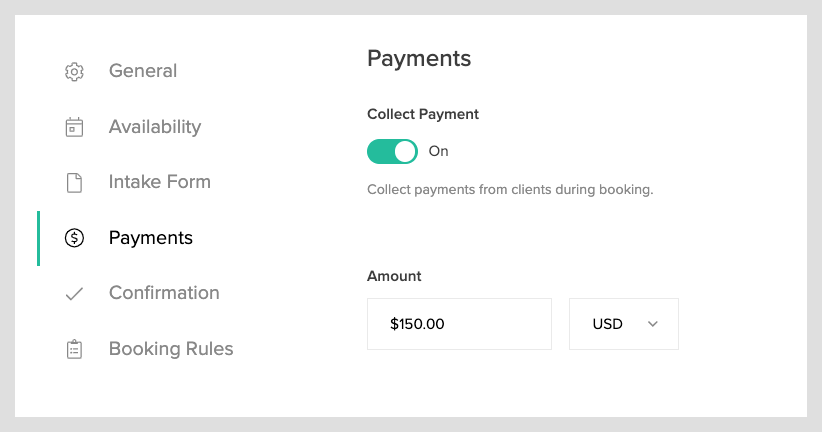Screen dimensions: 822x432
Task: Click the document icon for Intake Form
Action: [74, 183]
